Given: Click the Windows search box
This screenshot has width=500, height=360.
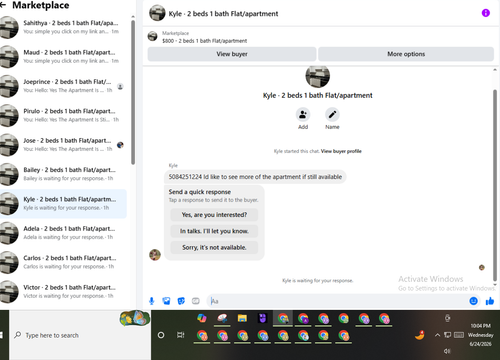Looking at the screenshot, I should coord(80,335).
